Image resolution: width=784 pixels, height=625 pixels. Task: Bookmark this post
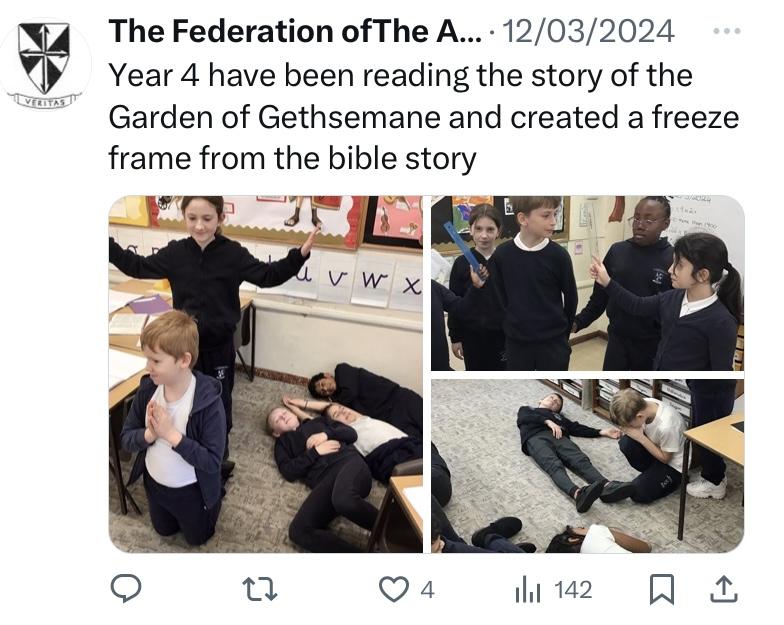(662, 590)
